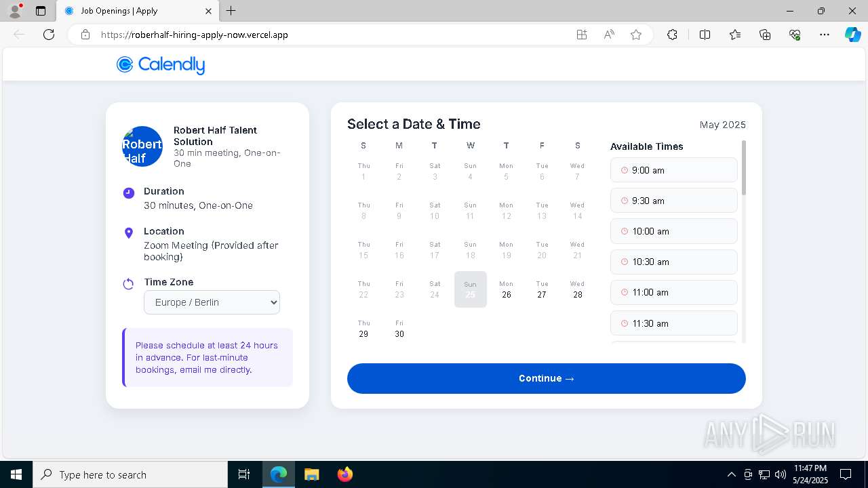Click the Time Zone refresh icon
Image resolution: width=868 pixels, height=488 pixels.
point(128,284)
